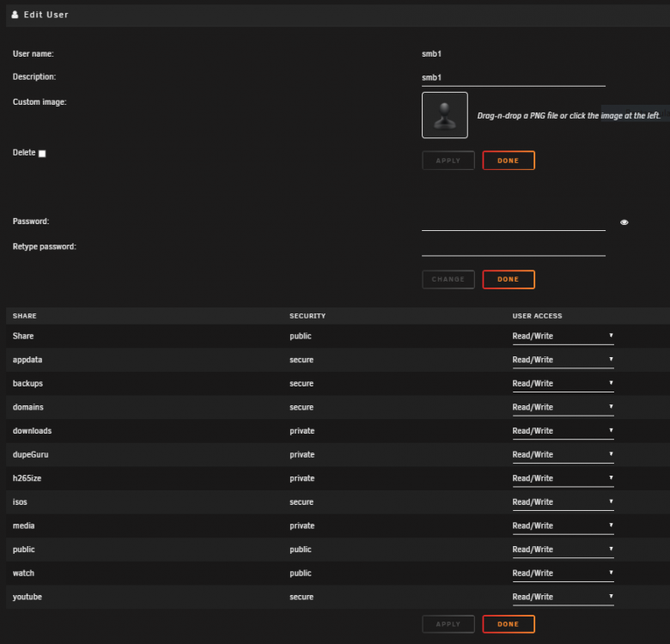670x644 pixels.
Task: Click APPLY button below the shares table
Action: pyautogui.click(x=448, y=624)
